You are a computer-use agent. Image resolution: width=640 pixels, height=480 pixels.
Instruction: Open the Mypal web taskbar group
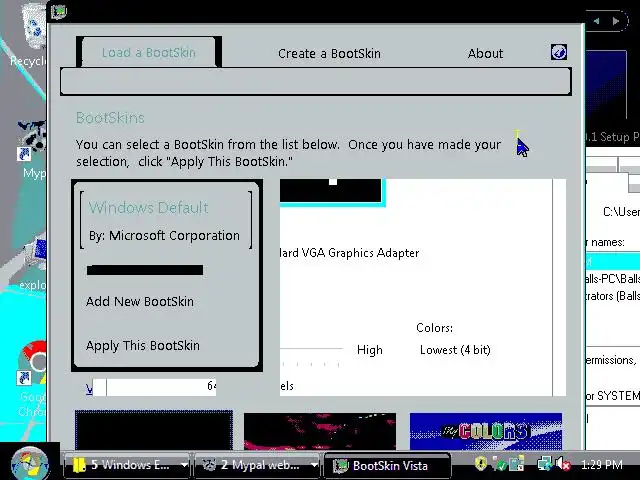pyautogui.click(x=252, y=465)
